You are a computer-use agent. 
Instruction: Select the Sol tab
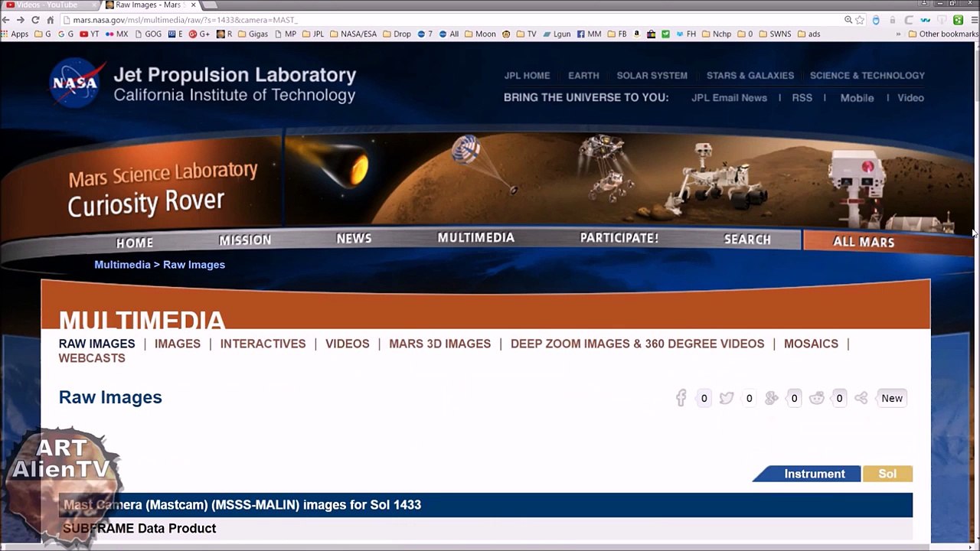[x=887, y=474]
